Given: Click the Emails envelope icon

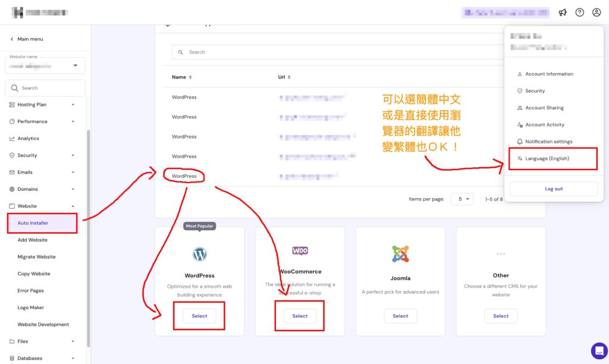Looking at the screenshot, I should 12,172.
